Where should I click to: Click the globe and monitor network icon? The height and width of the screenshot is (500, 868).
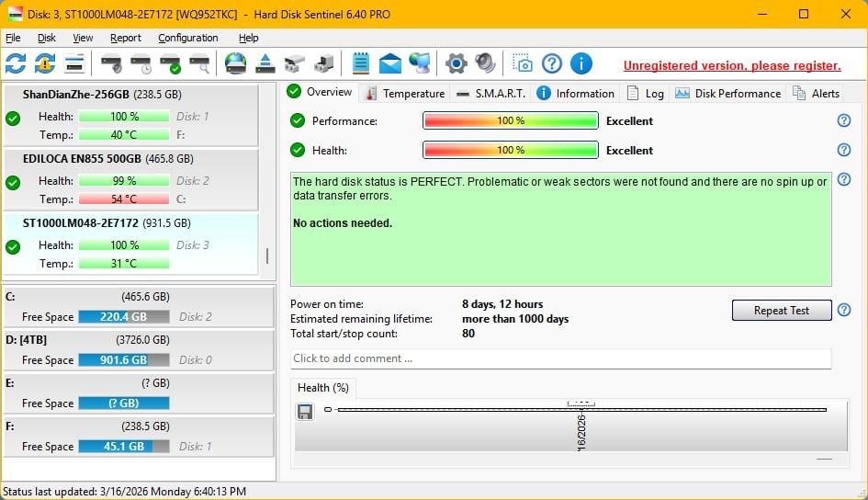coord(420,63)
